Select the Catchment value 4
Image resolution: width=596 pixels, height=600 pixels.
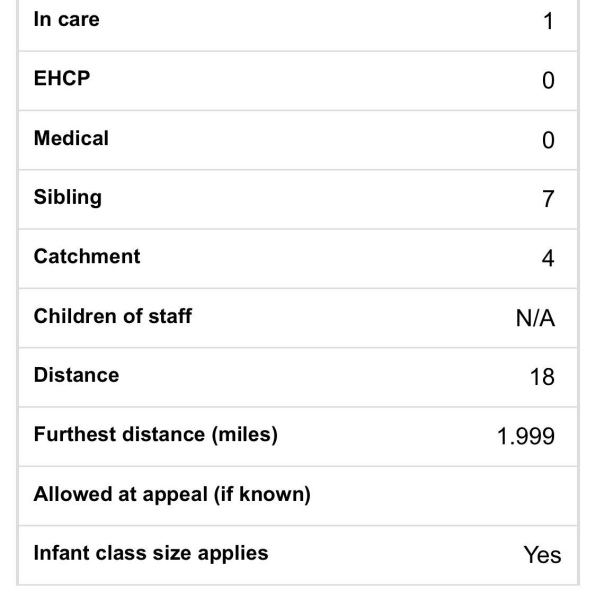pyautogui.click(x=548, y=258)
